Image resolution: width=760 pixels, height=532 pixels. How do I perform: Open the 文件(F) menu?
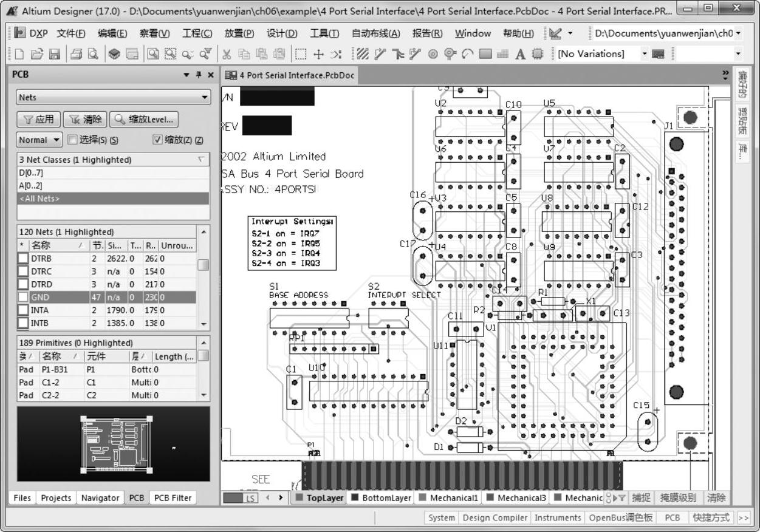[71, 33]
